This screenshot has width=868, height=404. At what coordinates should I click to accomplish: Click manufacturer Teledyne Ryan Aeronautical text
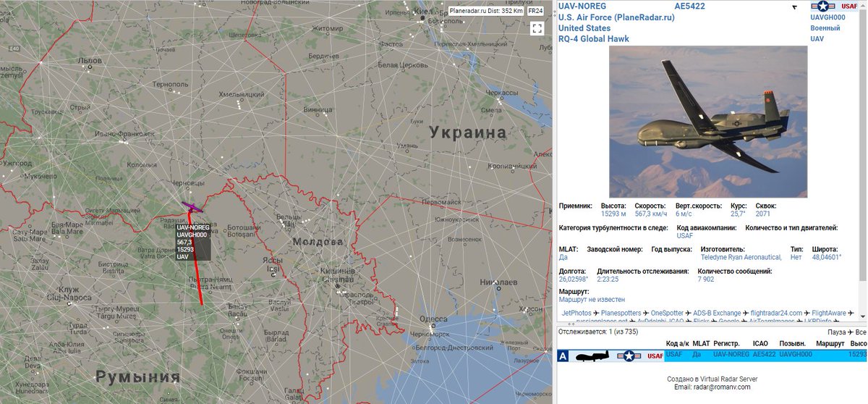[741, 257]
